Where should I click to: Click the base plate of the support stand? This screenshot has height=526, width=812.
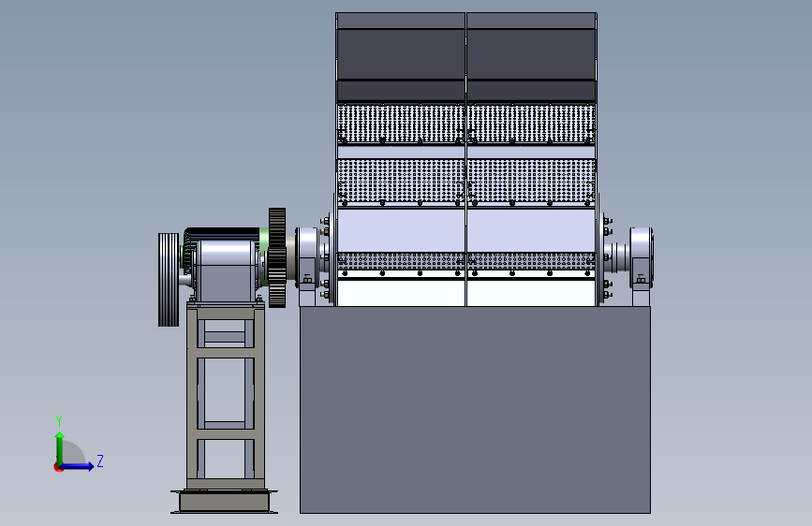tap(224, 501)
